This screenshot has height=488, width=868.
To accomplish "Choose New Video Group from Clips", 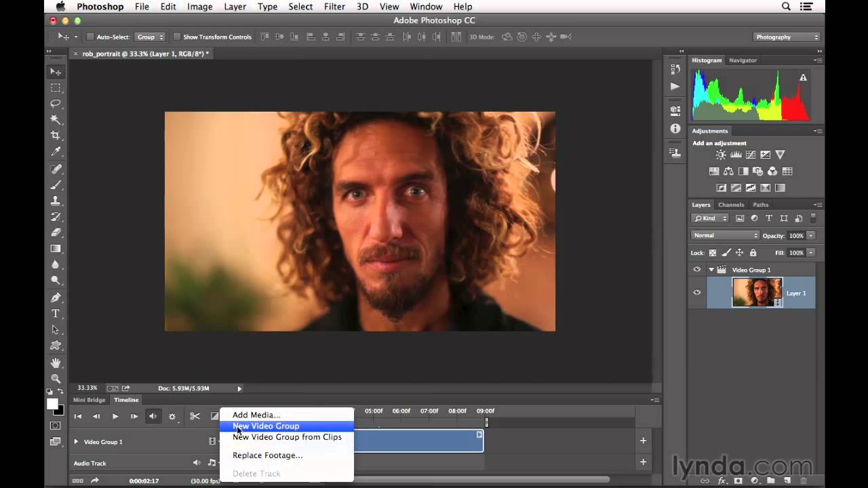I will (x=286, y=437).
